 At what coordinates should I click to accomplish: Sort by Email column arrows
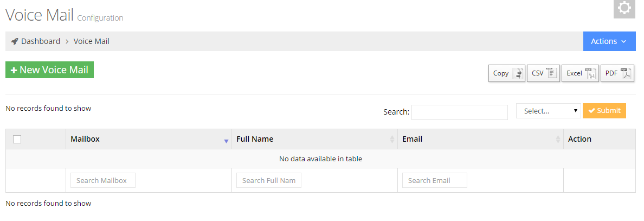[558, 140]
